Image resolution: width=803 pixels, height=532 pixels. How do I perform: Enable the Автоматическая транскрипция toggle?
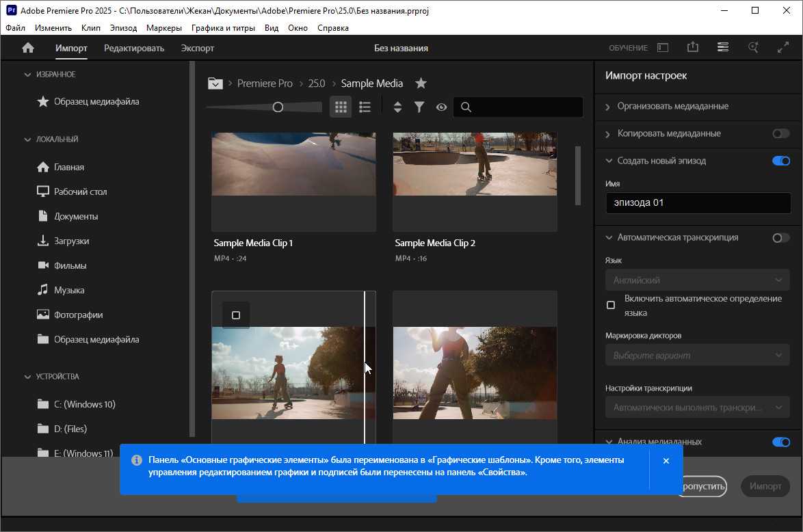coord(780,237)
